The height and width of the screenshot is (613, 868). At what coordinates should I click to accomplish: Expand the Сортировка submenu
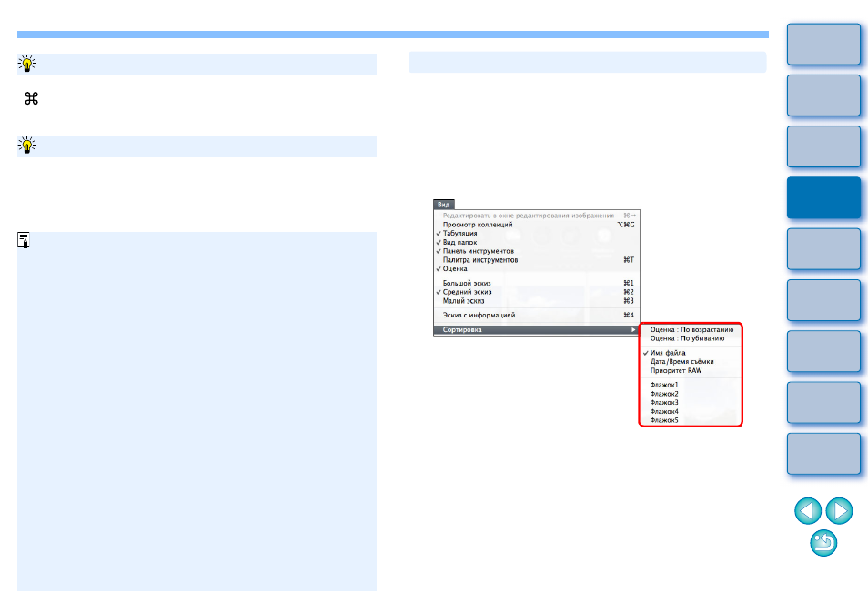pyautogui.click(x=537, y=330)
